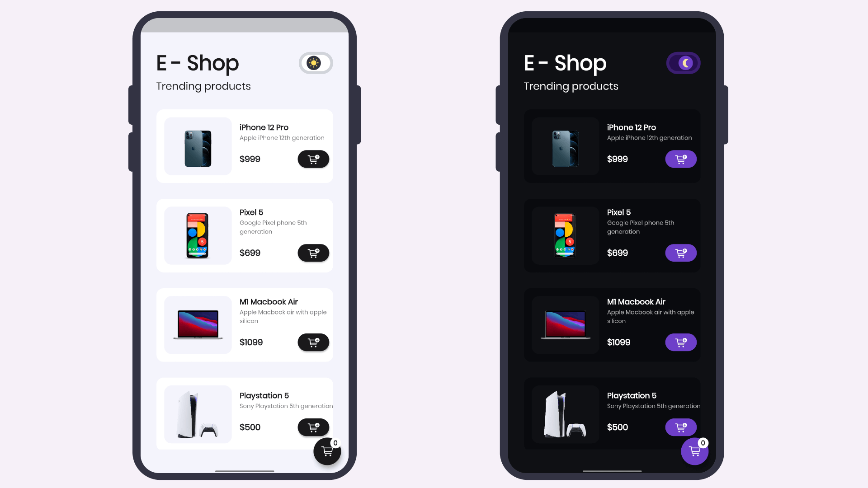Image resolution: width=868 pixels, height=488 pixels.
Task: Click the iPhone 12 Pro cart icon
Action: pos(313,159)
